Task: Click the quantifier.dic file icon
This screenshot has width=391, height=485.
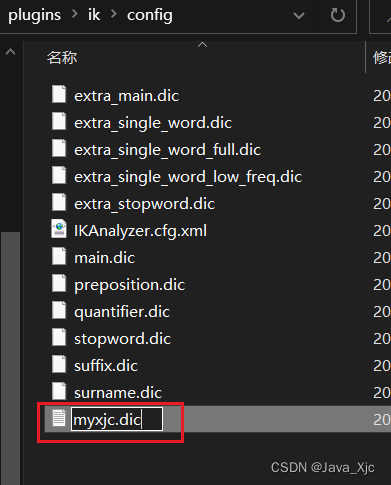Action: coord(59,310)
